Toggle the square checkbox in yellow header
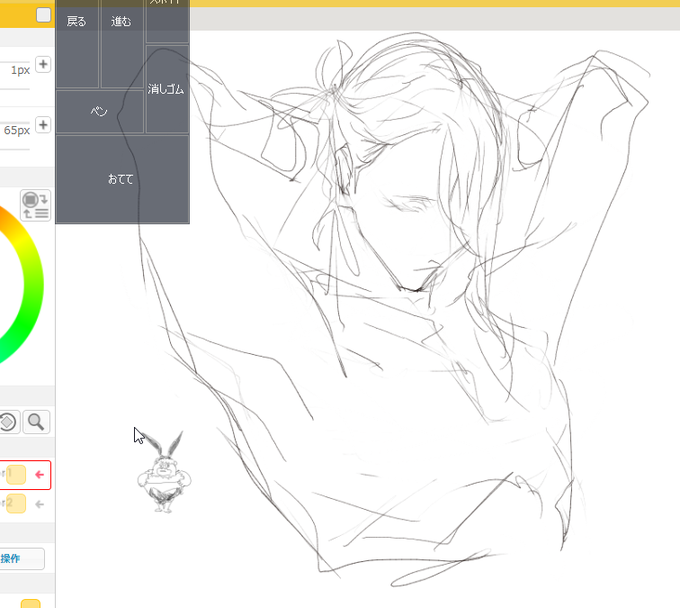This screenshot has height=608, width=680. (x=43, y=15)
